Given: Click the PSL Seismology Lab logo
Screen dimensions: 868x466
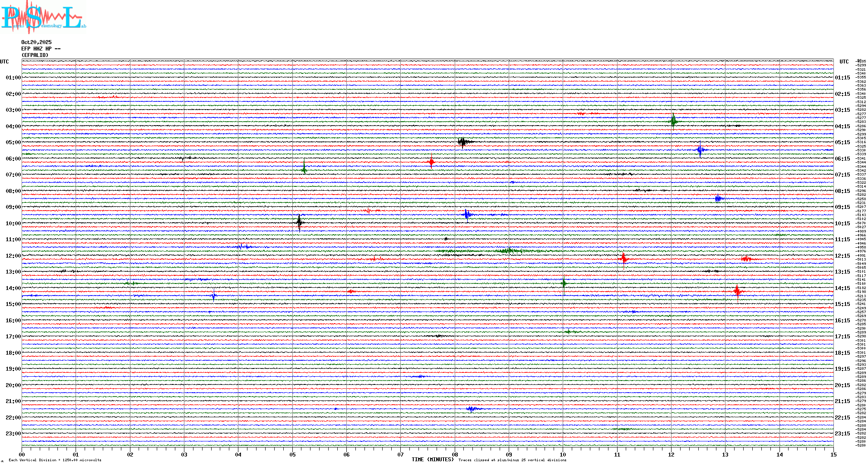Looking at the screenshot, I should coord(43,17).
